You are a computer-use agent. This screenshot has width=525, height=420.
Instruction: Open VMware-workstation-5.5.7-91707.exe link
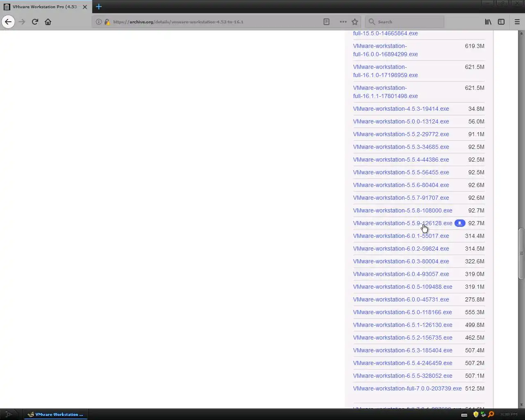[401, 198]
